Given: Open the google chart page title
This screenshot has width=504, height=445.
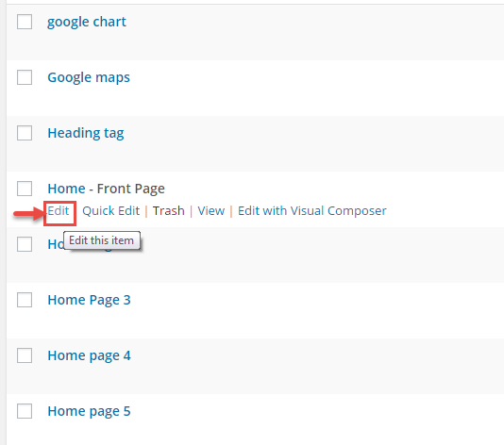Looking at the screenshot, I should 87,22.
